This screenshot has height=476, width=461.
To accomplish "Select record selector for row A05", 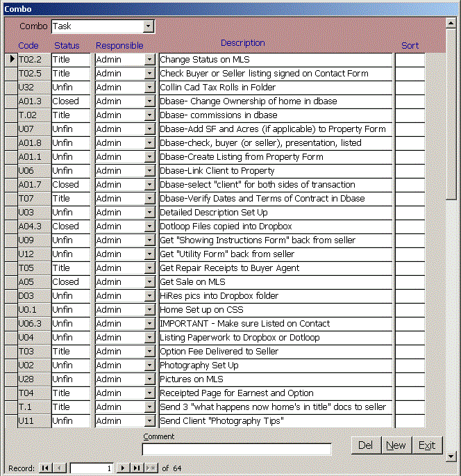I will pos(11,282).
